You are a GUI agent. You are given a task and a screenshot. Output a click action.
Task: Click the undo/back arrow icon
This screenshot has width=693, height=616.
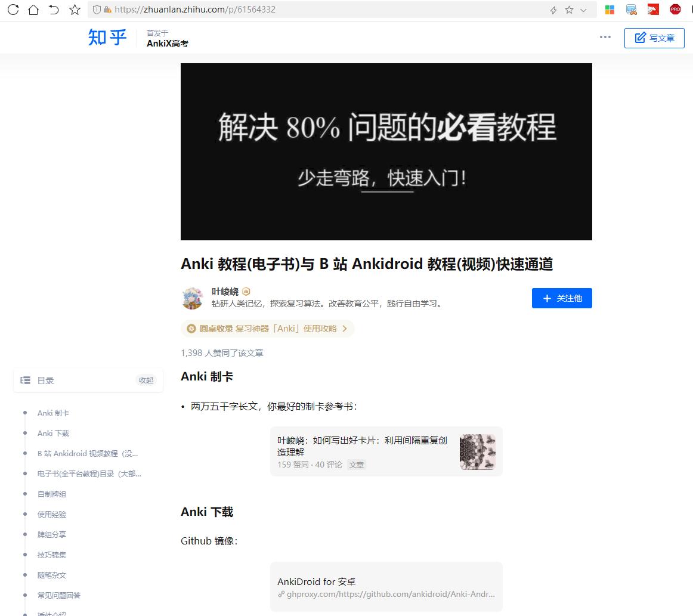[54, 9]
